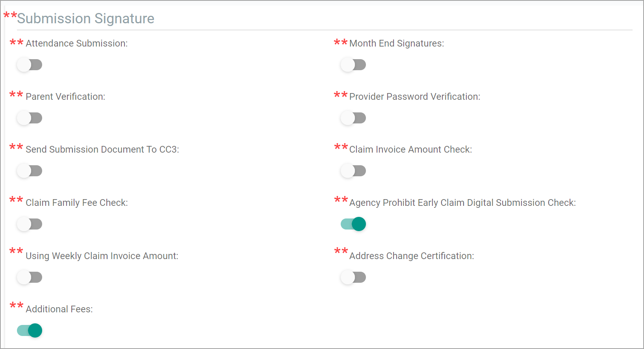This screenshot has height=349, width=644.
Task: Switch on Address Change Certification toggle
Action: (353, 277)
